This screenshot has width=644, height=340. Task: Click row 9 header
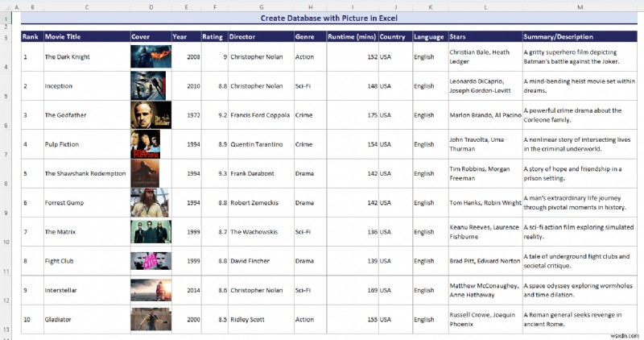tap(6, 203)
